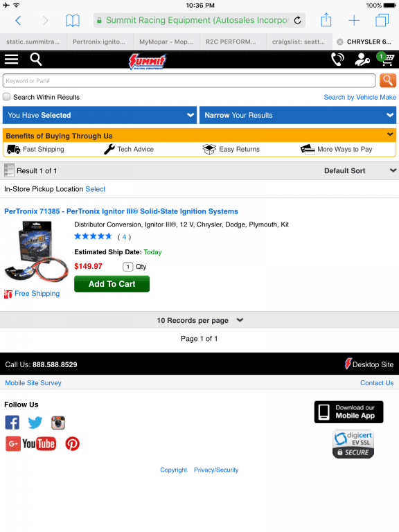Open the Facebook icon under Follow Us
The height and width of the screenshot is (532, 399).
pyautogui.click(x=12, y=423)
